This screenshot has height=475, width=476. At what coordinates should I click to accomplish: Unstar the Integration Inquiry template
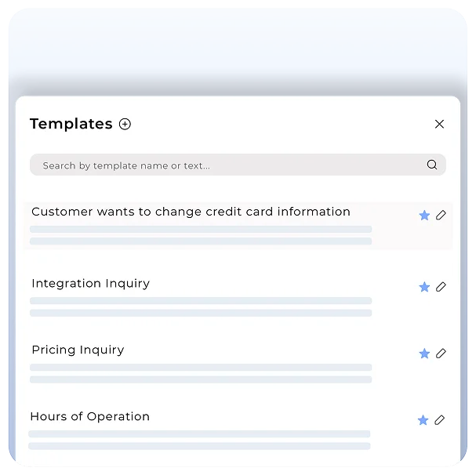tap(424, 287)
